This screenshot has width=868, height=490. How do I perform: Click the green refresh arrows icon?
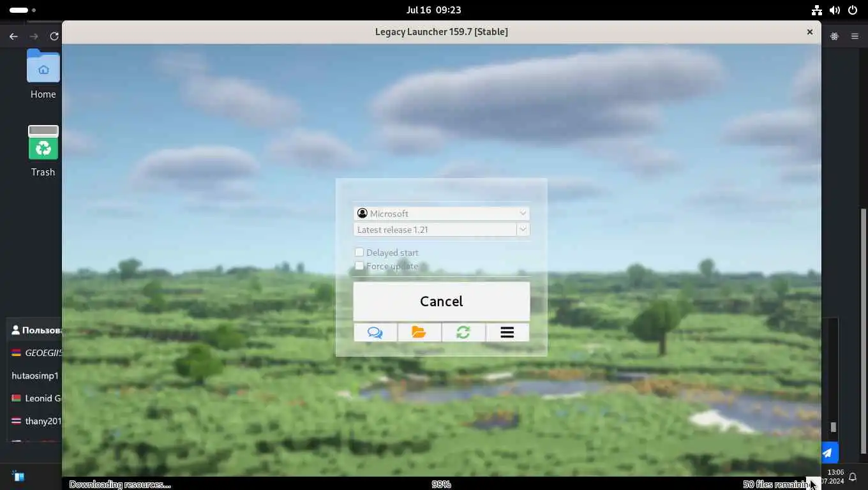pos(463,332)
